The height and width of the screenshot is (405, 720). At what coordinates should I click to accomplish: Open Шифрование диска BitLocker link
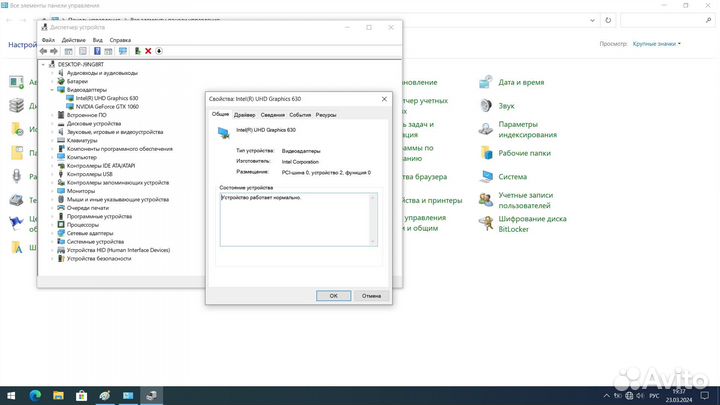click(x=532, y=224)
